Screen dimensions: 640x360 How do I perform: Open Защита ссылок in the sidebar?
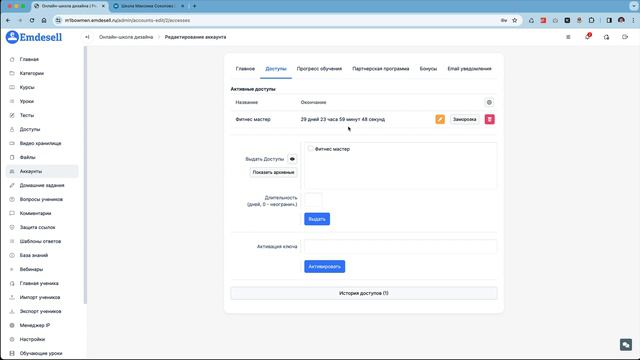37,227
